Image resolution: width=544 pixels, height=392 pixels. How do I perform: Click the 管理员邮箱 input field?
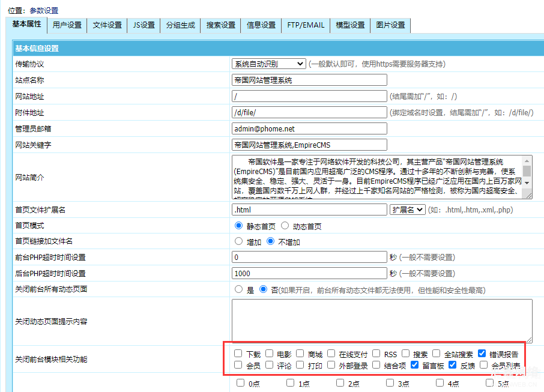pos(309,128)
